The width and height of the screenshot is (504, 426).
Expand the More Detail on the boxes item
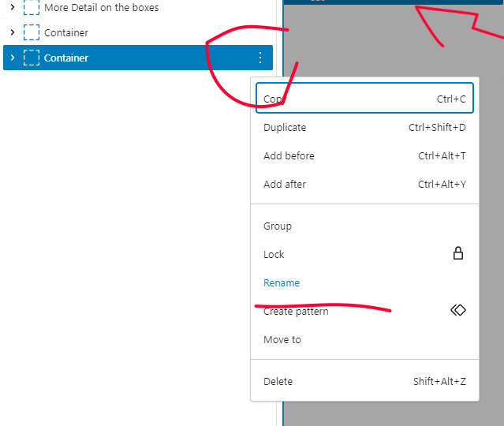click(12, 8)
